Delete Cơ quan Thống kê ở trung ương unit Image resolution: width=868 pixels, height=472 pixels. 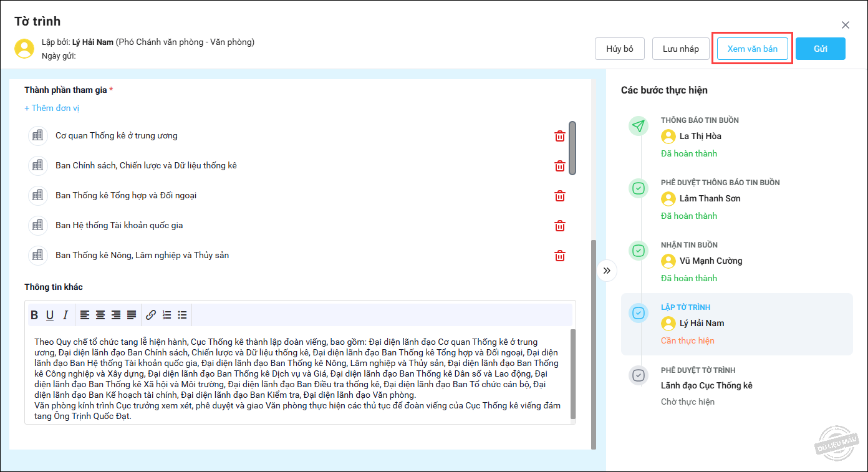(560, 136)
